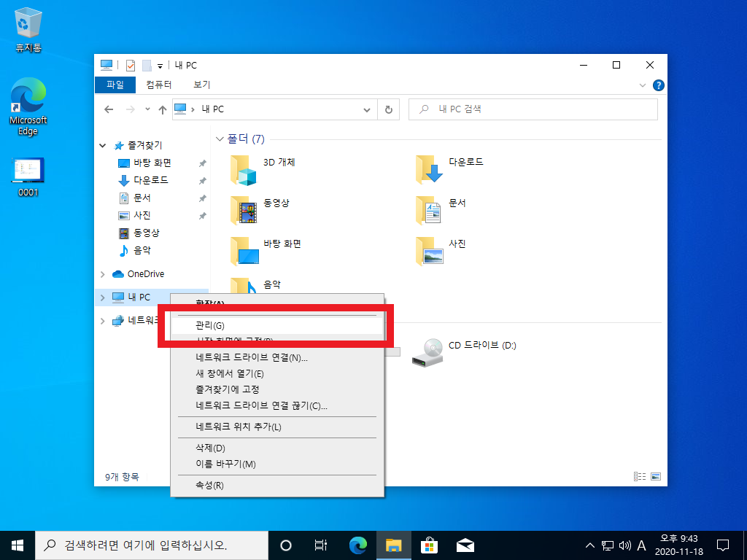Collapse the 즐겨찾기 tree section

coord(103,145)
